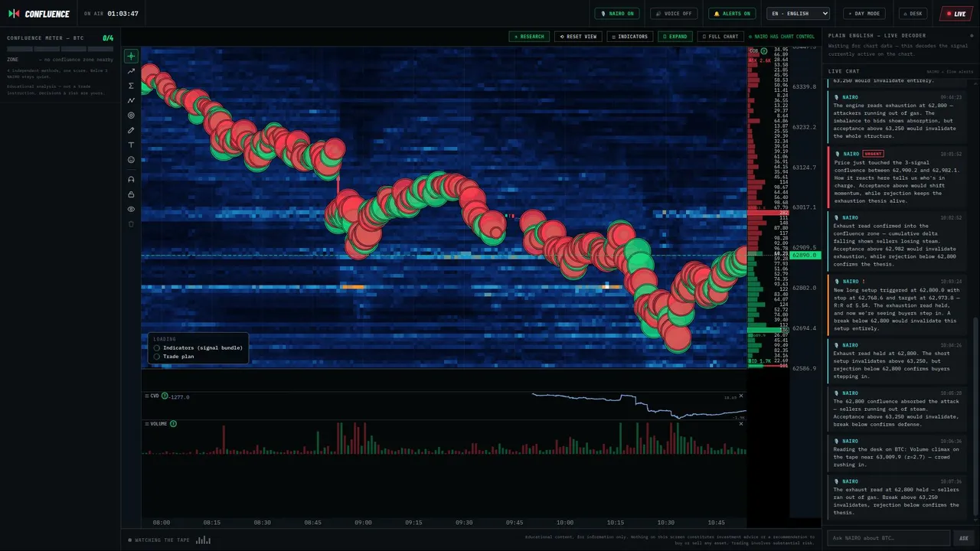Click the tape activity bars icon
Image resolution: width=980 pixels, height=551 pixels.
tap(203, 540)
